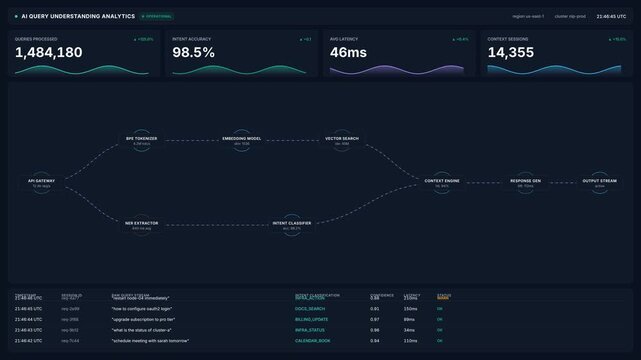Click the cluster nlp-prod label
Screen dimensions: 641x360
point(570,16)
